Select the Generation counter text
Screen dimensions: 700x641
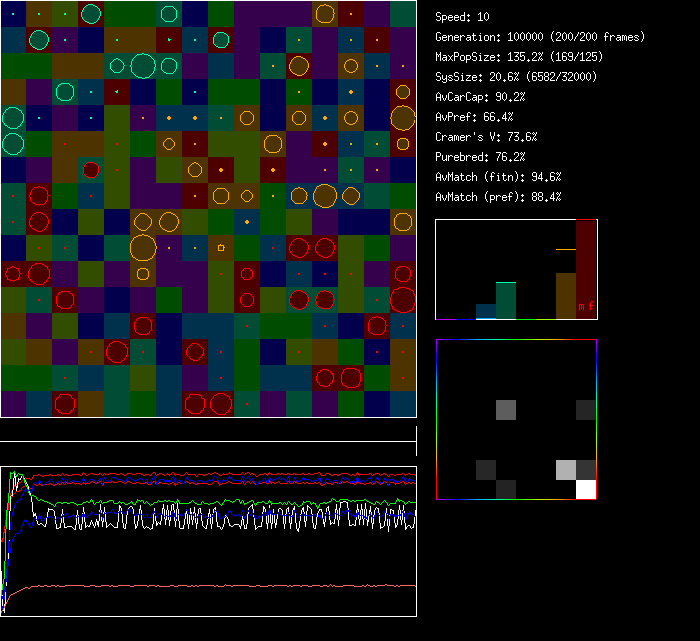point(540,37)
